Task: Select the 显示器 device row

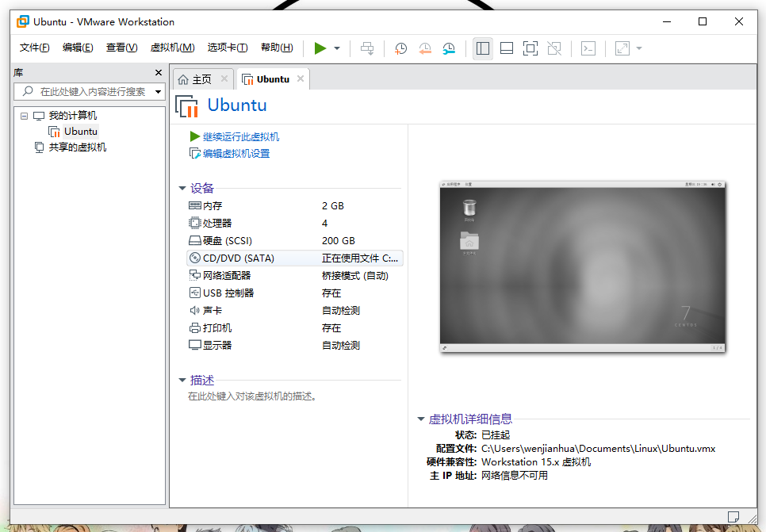Action: pyautogui.click(x=294, y=346)
